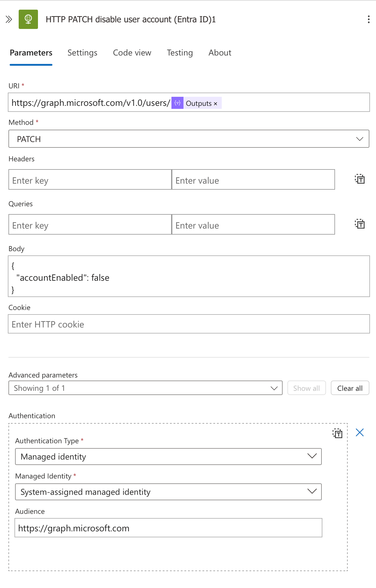Viewport: 376px width, 588px height.
Task: Open Authentication Type dropdown
Action: (x=168, y=457)
